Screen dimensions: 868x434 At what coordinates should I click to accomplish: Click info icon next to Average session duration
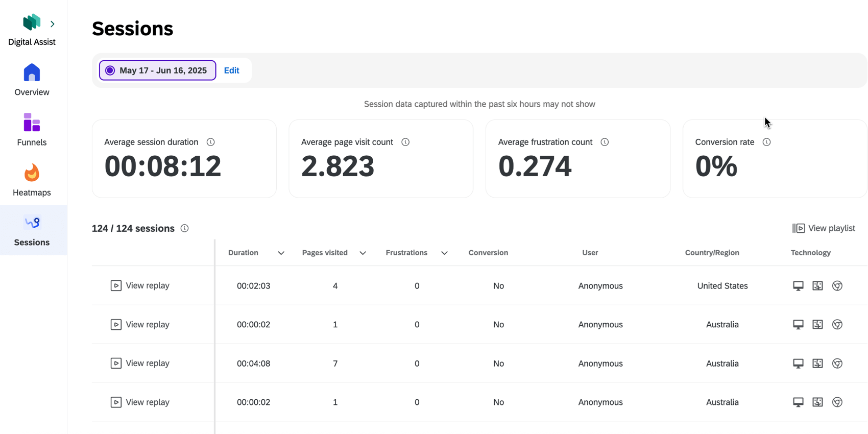tap(210, 142)
